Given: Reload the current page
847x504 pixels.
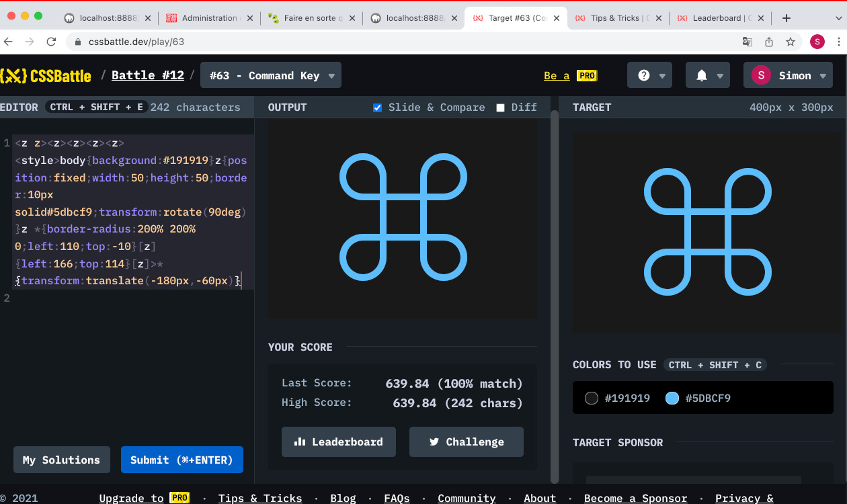Looking at the screenshot, I should 51,42.
